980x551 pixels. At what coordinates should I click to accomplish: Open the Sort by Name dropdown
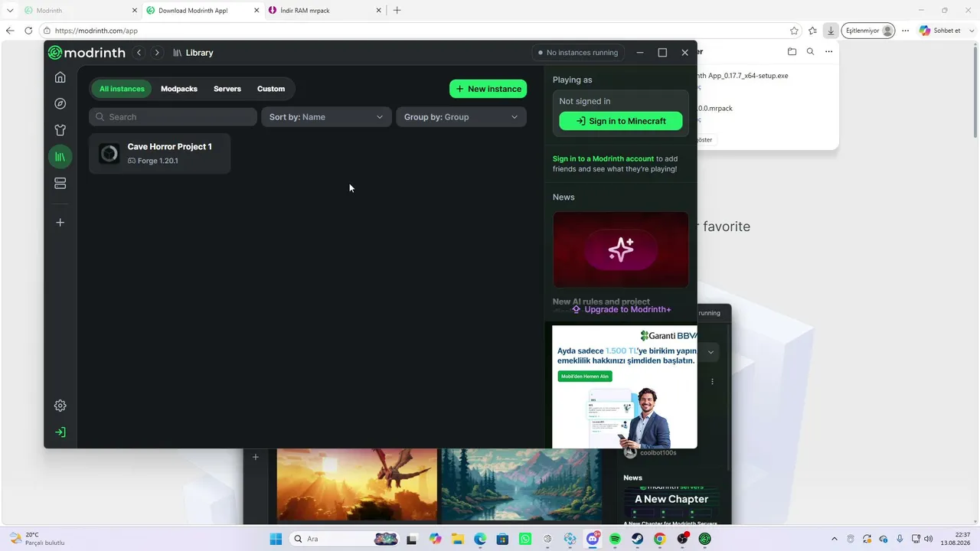[x=326, y=117]
